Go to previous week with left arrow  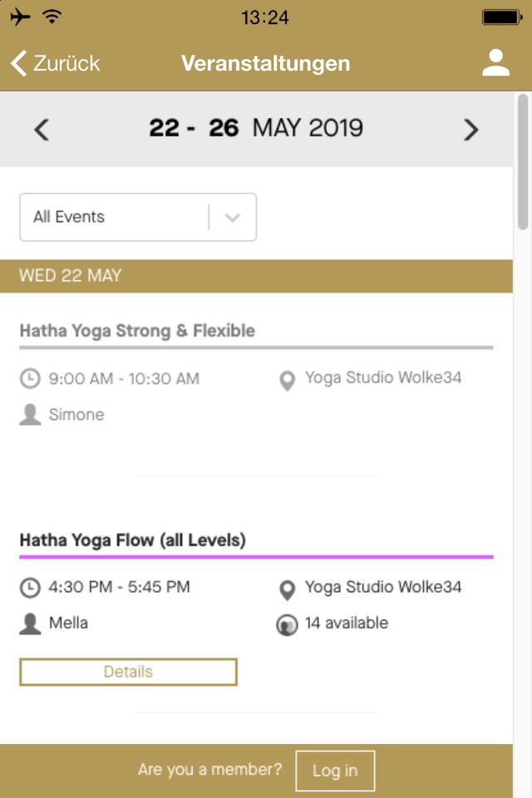(42, 130)
